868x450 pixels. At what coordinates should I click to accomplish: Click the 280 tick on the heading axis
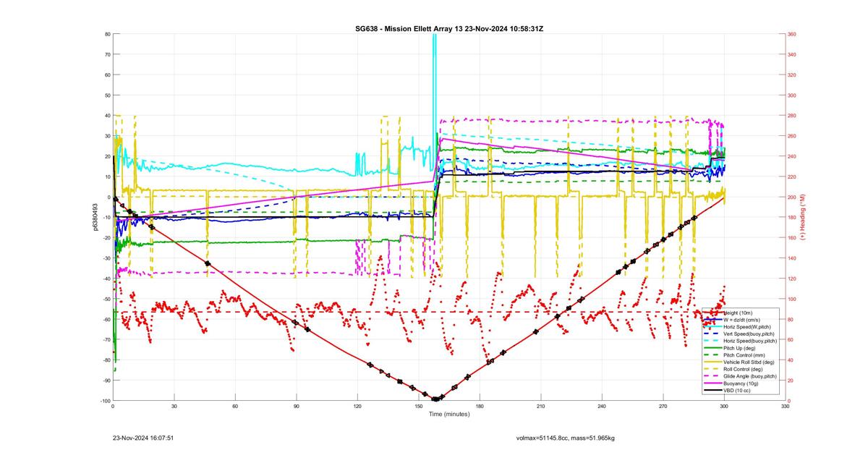792,116
